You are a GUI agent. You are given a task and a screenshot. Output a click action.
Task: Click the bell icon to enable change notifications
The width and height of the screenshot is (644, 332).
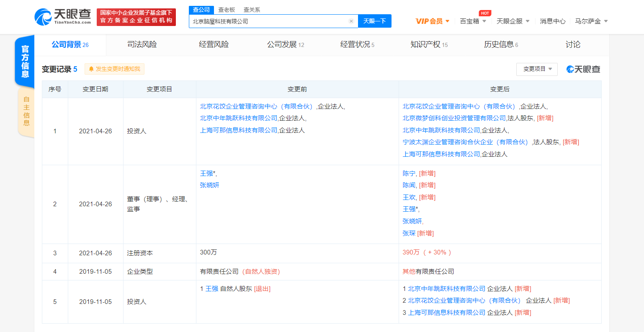click(92, 69)
